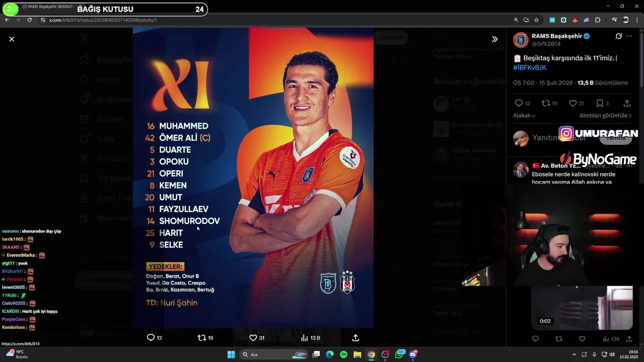Open Av. Beton reply author avatar

521,170
